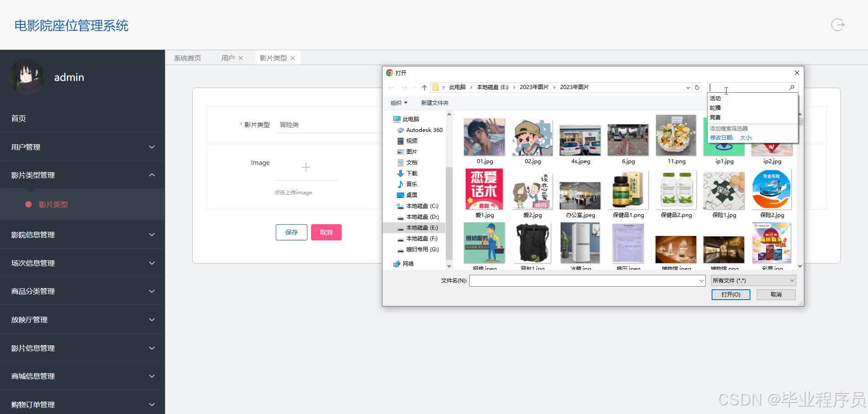The width and height of the screenshot is (868, 414).
Task: Open the 组织 dropdown in file dialog
Action: [399, 103]
